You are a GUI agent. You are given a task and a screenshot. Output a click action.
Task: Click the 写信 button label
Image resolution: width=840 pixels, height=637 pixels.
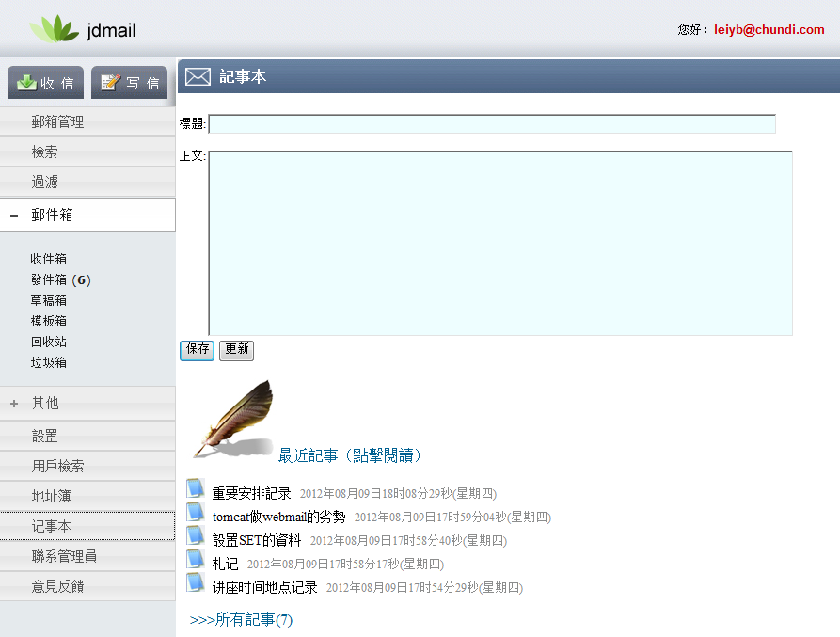(143, 83)
